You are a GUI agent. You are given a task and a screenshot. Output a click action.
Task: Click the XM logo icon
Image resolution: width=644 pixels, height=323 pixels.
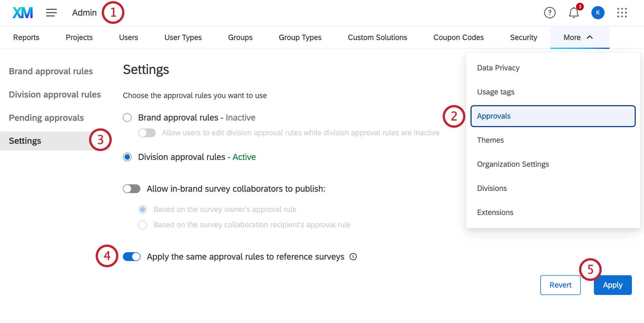23,13
